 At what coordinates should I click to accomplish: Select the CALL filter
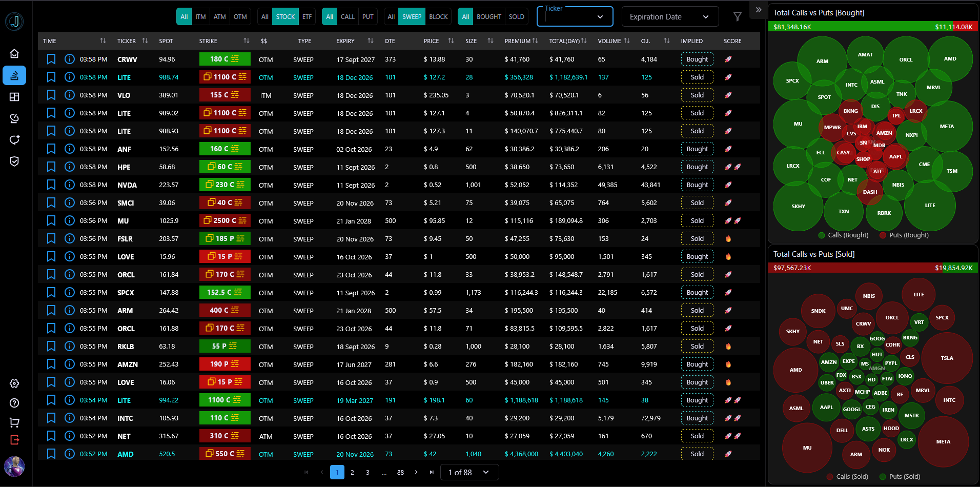tap(348, 17)
